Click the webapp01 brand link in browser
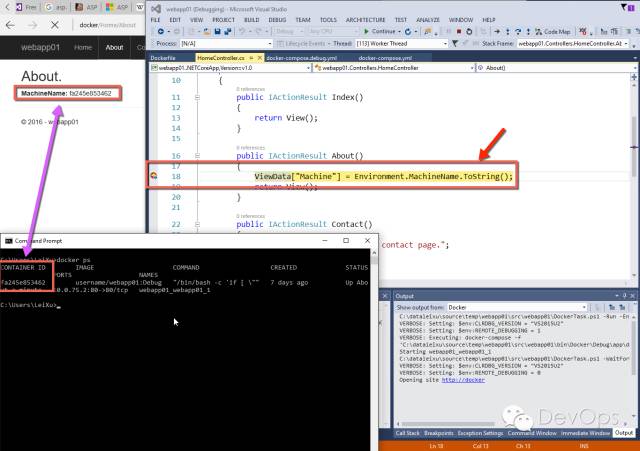This screenshot has height=451, width=640. click(x=40, y=47)
